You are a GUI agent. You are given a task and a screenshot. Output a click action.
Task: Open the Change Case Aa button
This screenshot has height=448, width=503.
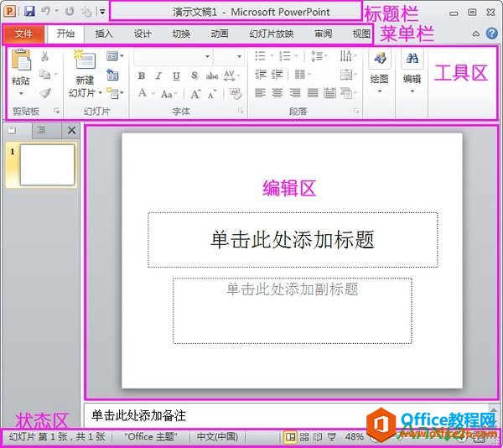coord(169,94)
